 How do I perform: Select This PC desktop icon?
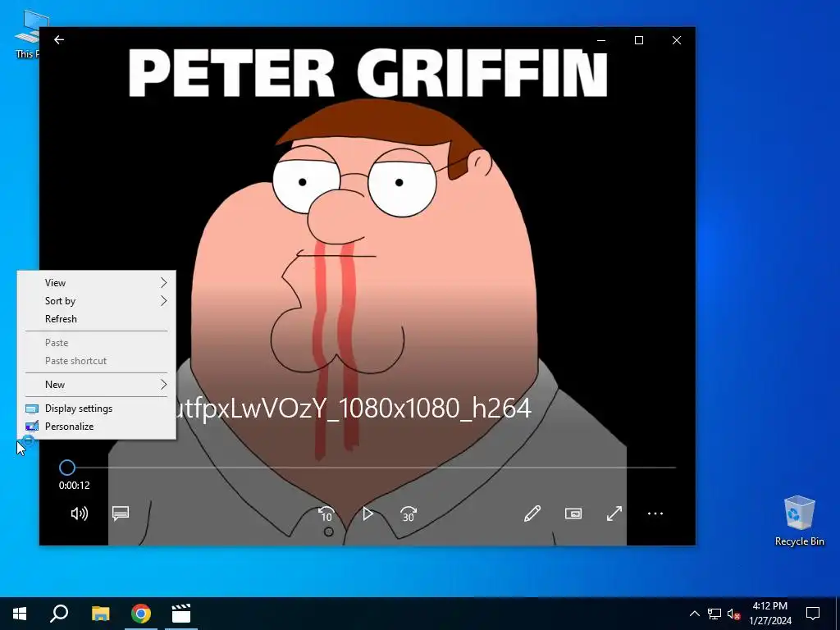coord(27,34)
